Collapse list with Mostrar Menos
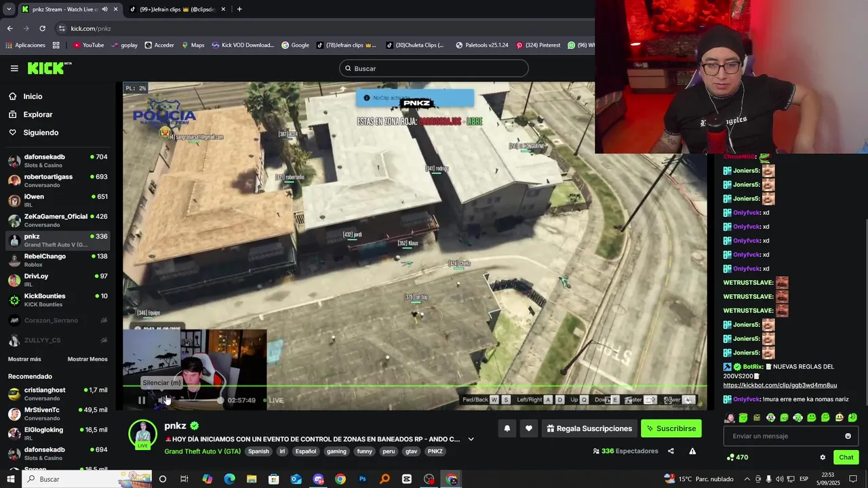Screen dimensions: 868x488 click(x=87, y=359)
